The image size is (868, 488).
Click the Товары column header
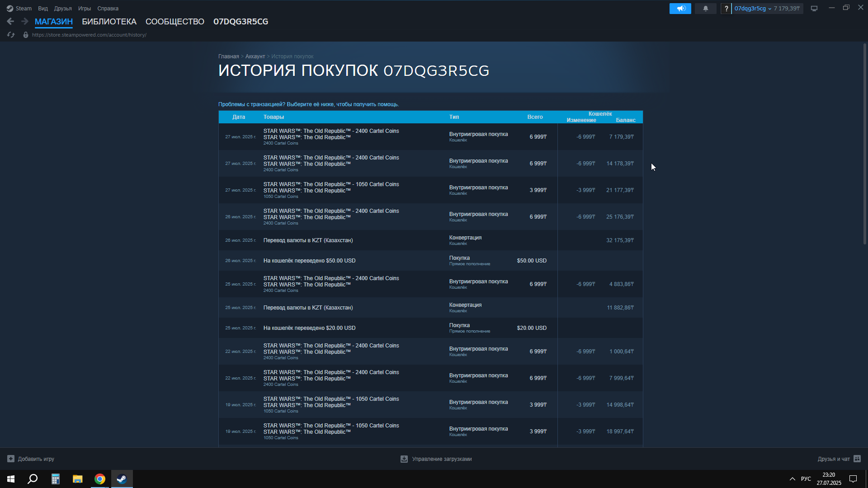tap(274, 117)
